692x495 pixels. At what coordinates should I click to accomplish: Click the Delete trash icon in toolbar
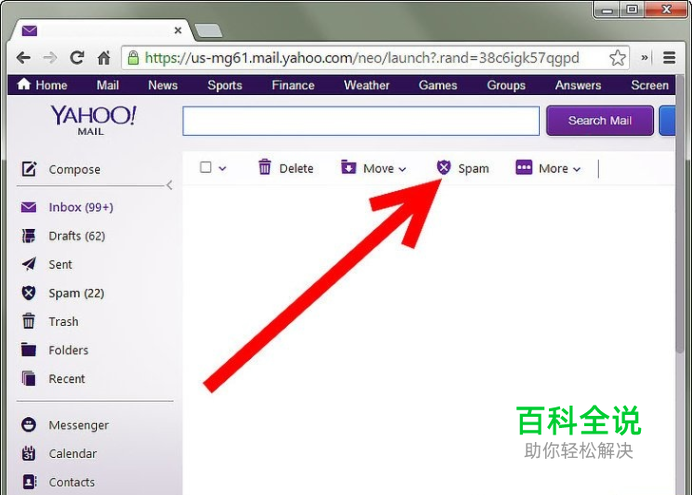(x=265, y=167)
